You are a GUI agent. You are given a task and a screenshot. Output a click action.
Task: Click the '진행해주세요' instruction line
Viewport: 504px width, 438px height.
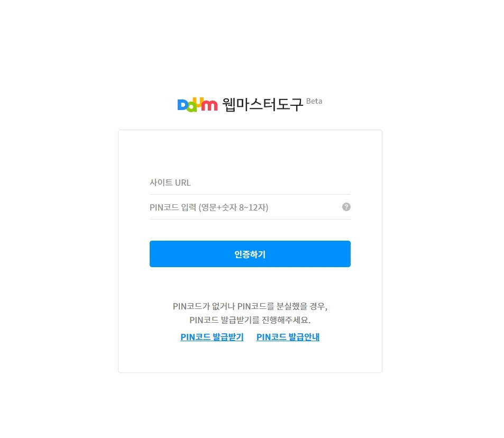[x=250, y=320]
